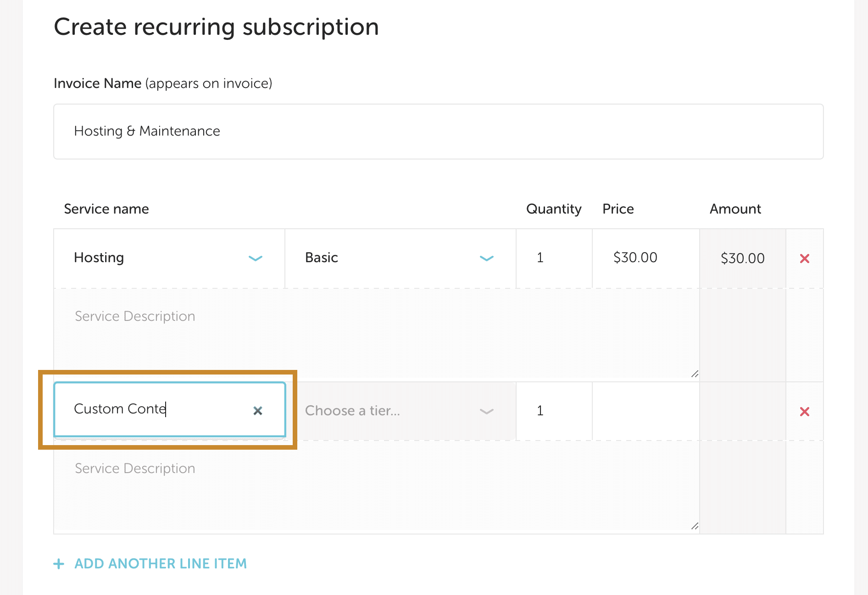Delete the Custom Conte line item row

pos(804,412)
